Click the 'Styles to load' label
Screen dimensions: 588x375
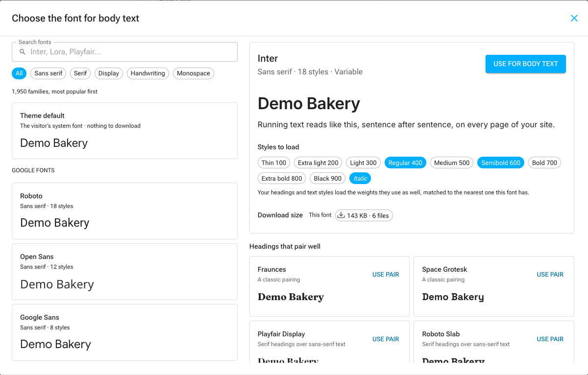[x=278, y=147]
